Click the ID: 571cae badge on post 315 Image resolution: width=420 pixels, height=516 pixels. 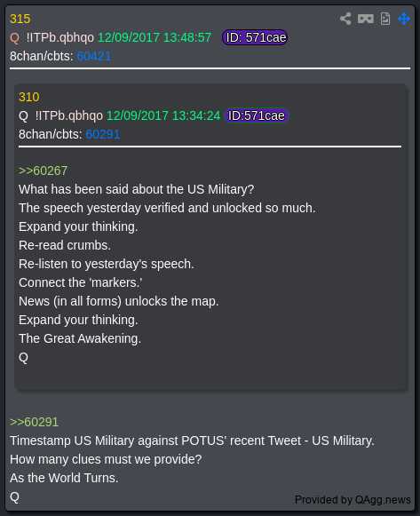255,37
